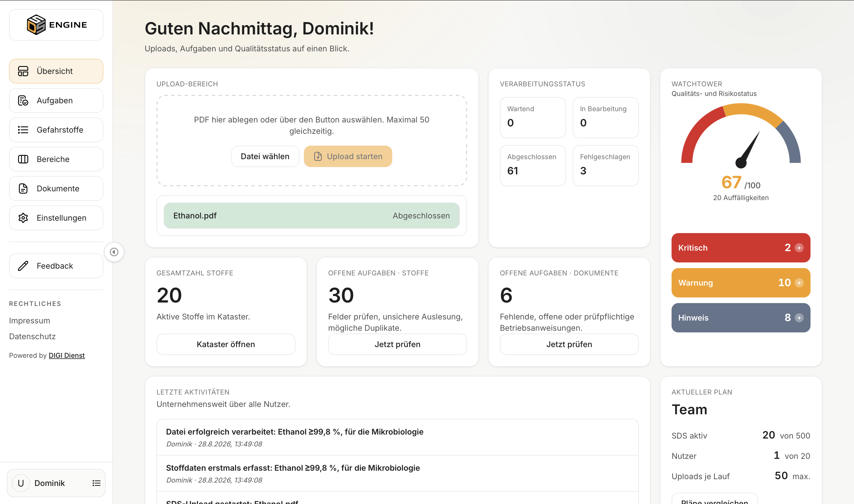Follow the DIGI Dienst link
Image resolution: width=854 pixels, height=504 pixels.
pyautogui.click(x=67, y=356)
